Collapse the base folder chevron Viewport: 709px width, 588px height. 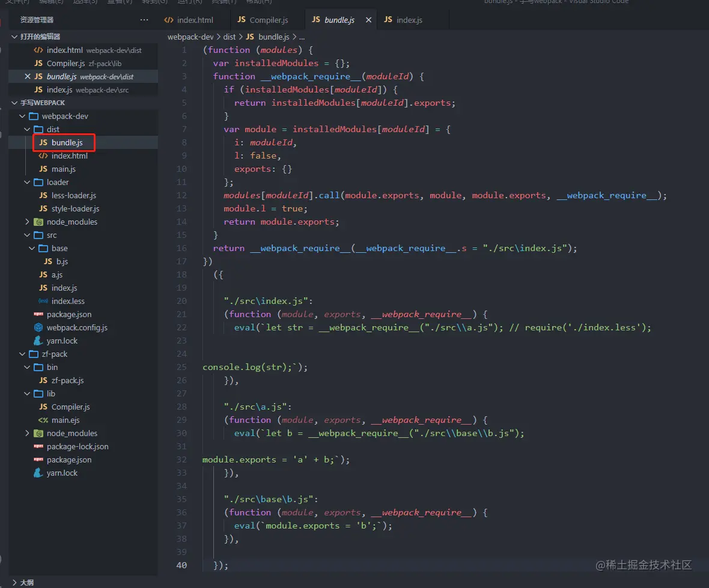[x=32, y=248]
